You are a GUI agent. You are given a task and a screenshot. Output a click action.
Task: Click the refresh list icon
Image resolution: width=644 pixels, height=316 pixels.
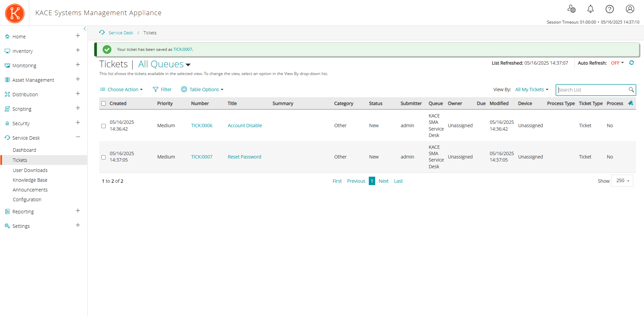(632, 63)
